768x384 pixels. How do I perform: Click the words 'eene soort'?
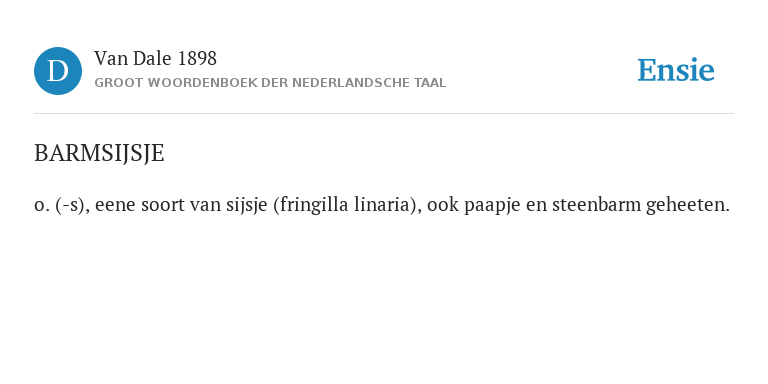pos(140,205)
